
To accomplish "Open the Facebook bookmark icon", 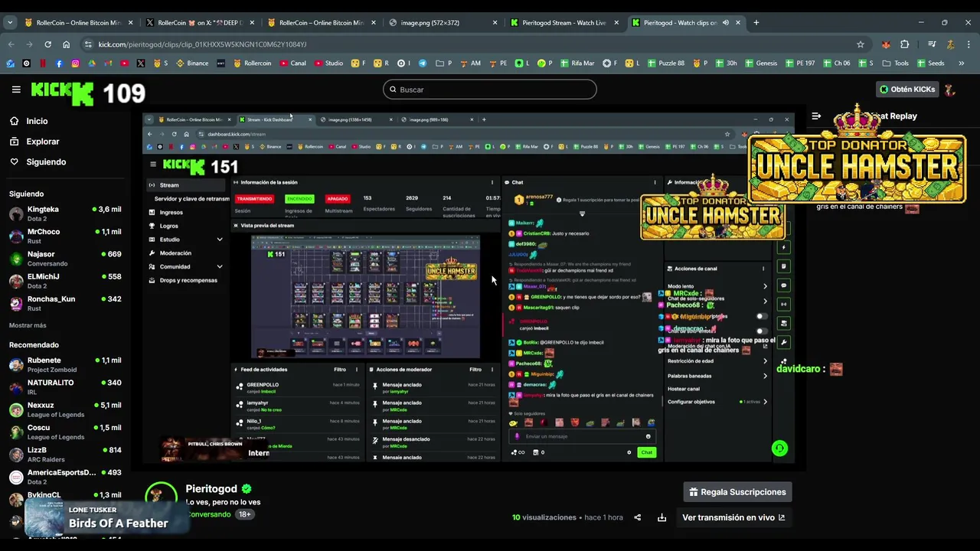I will (x=59, y=64).
